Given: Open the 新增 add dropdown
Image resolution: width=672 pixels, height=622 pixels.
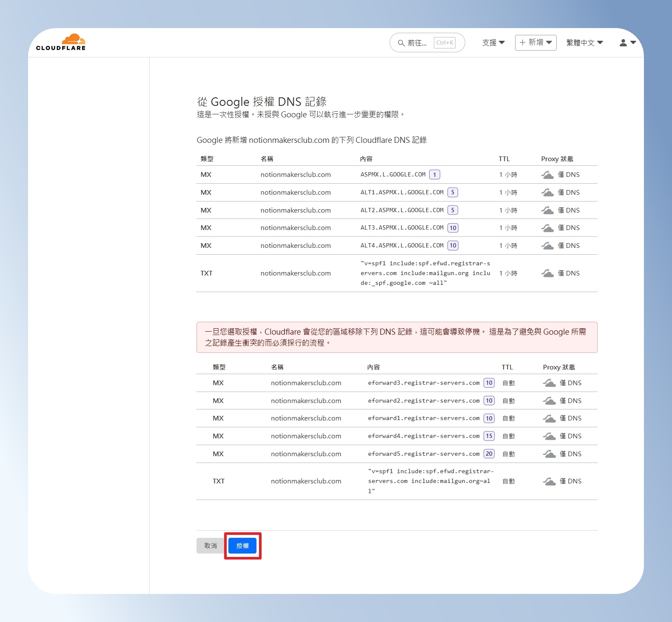Looking at the screenshot, I should (536, 43).
